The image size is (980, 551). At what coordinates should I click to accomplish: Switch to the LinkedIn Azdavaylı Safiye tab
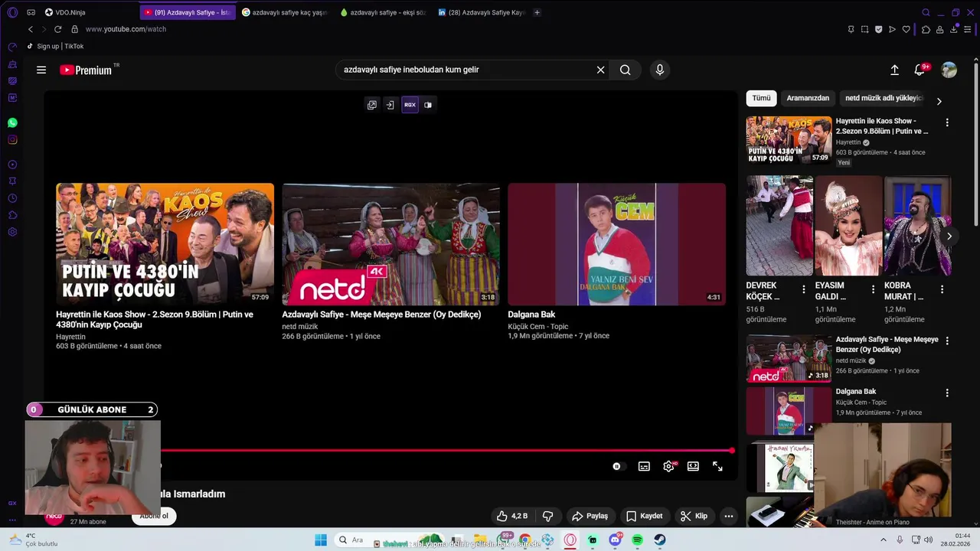tap(482, 12)
